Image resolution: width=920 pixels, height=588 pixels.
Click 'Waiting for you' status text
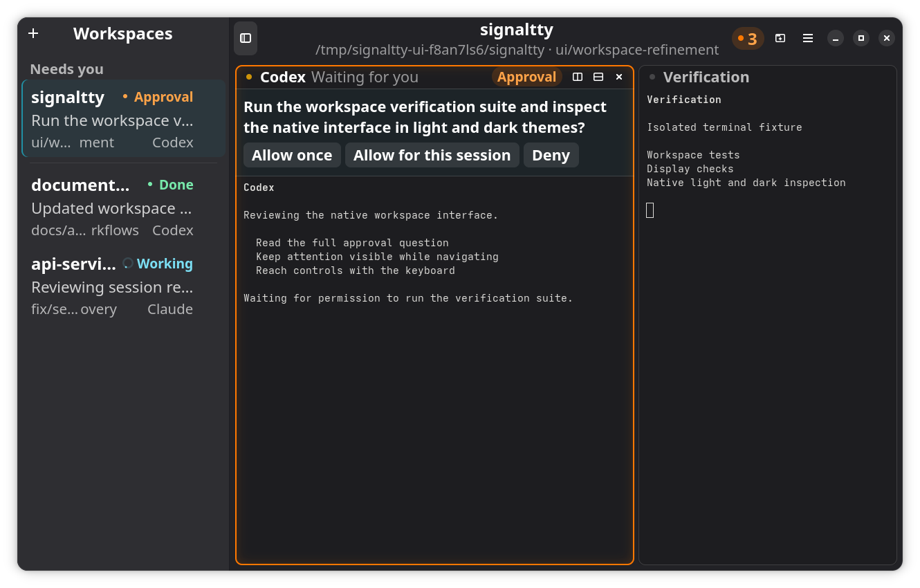(x=365, y=77)
